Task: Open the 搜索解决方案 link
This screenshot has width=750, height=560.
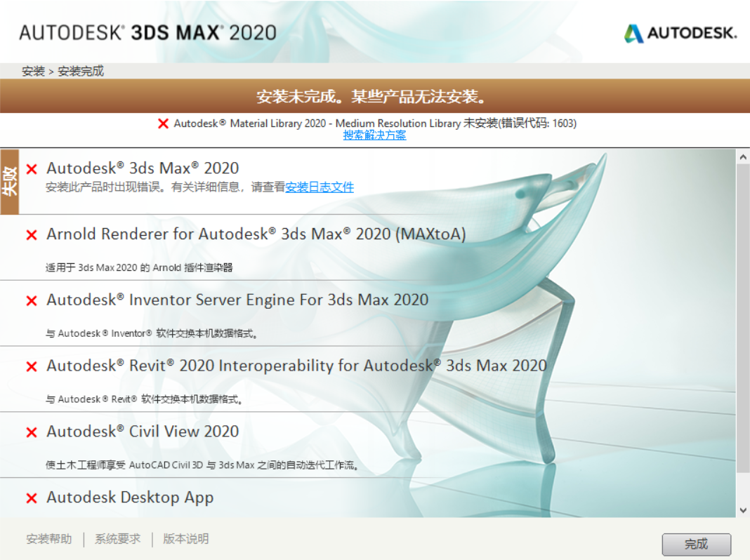Action: [x=374, y=135]
